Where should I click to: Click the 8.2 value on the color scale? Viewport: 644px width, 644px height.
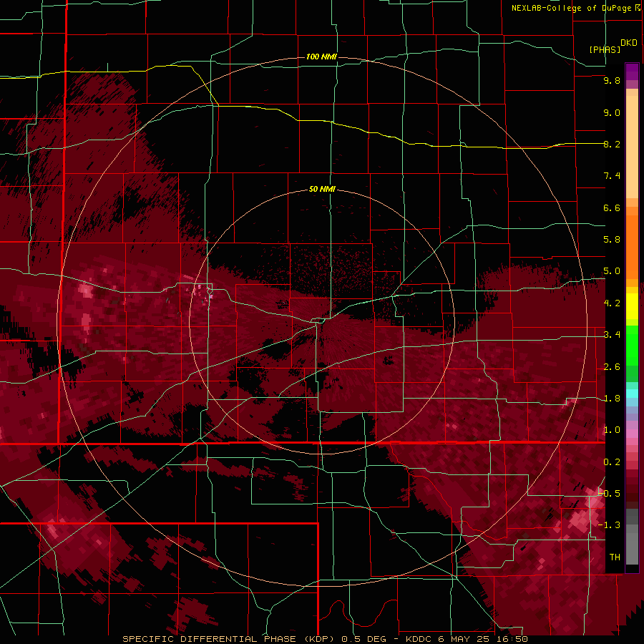pyautogui.click(x=612, y=144)
